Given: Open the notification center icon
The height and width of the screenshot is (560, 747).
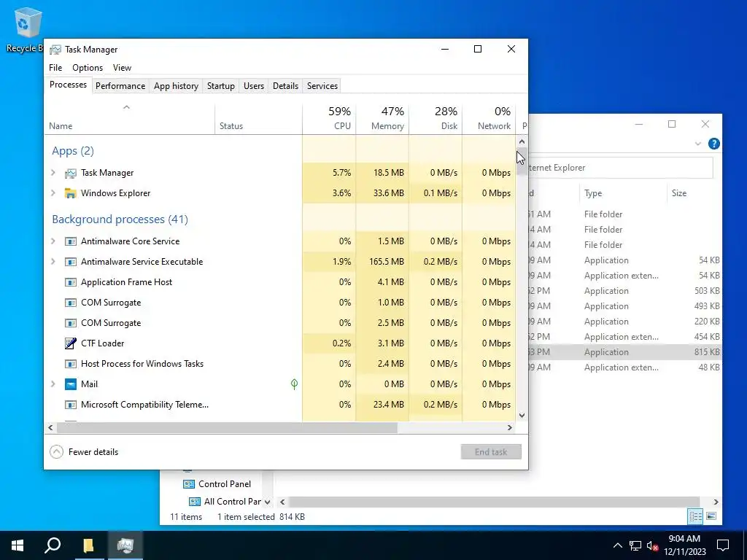Looking at the screenshot, I should click(723, 545).
